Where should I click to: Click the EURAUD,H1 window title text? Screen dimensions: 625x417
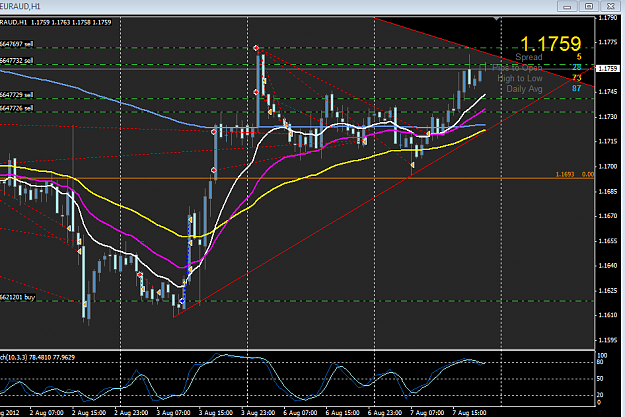click(x=20, y=6)
